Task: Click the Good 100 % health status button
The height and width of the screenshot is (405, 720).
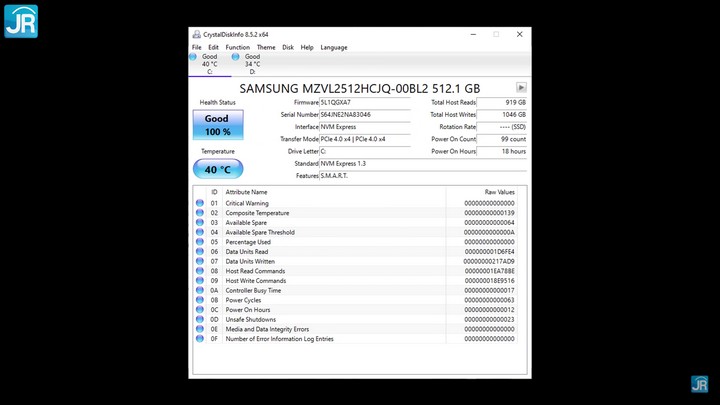Action: click(x=218, y=125)
